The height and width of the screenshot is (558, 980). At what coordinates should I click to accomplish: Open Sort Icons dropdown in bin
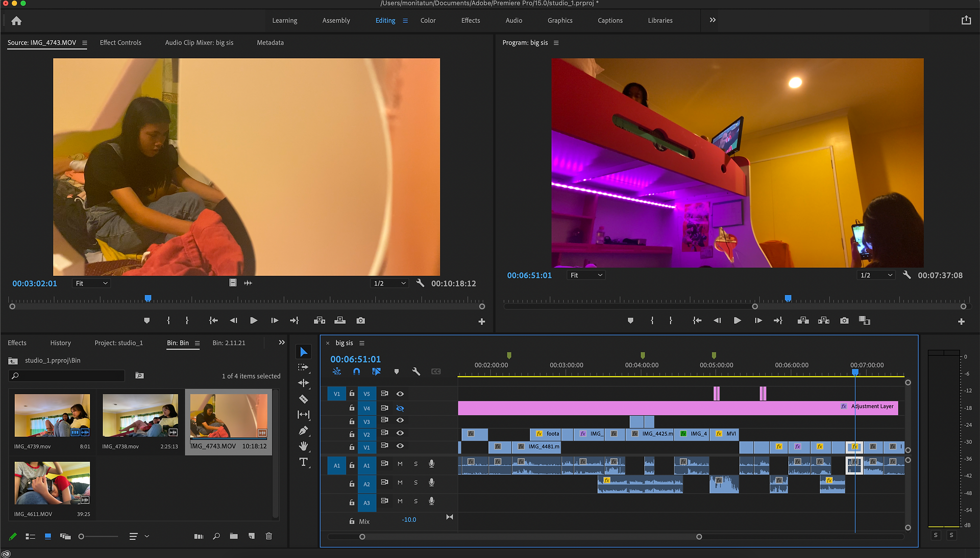coord(138,536)
